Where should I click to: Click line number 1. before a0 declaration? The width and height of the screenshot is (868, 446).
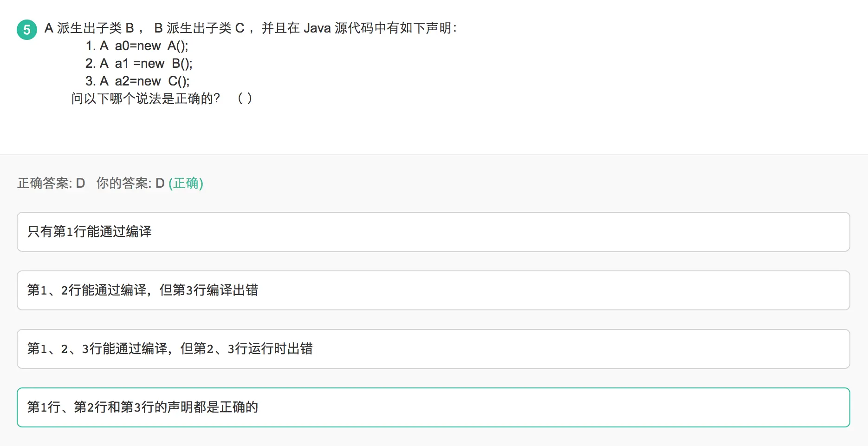click(91, 46)
